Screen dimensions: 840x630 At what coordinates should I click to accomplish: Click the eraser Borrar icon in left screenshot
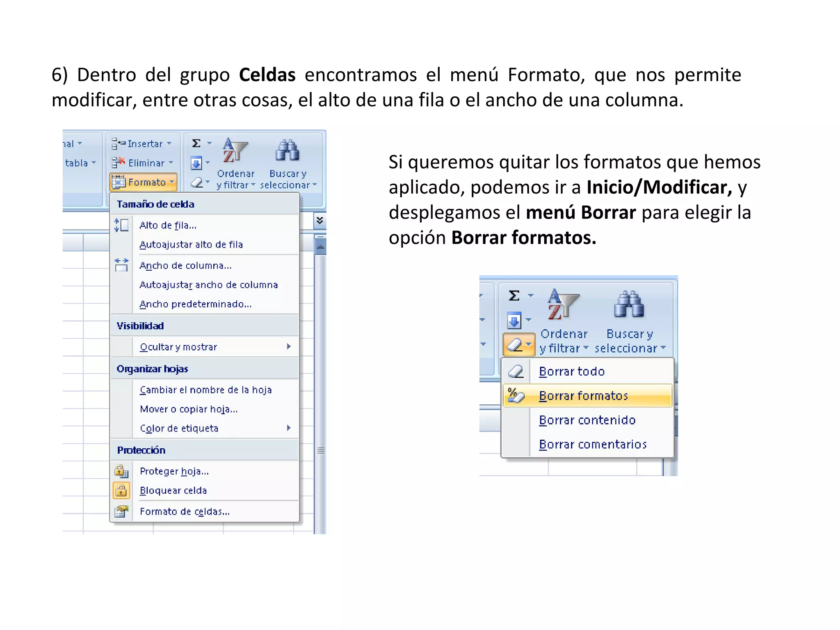pos(197,182)
